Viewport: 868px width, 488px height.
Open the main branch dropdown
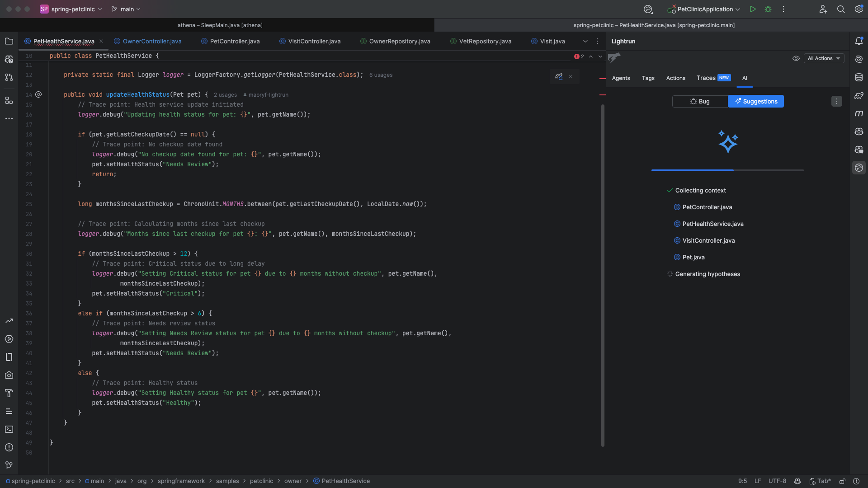point(126,9)
